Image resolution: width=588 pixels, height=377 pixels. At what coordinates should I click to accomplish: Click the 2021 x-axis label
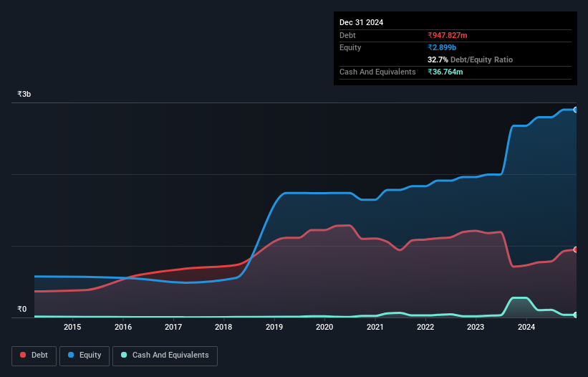point(375,327)
